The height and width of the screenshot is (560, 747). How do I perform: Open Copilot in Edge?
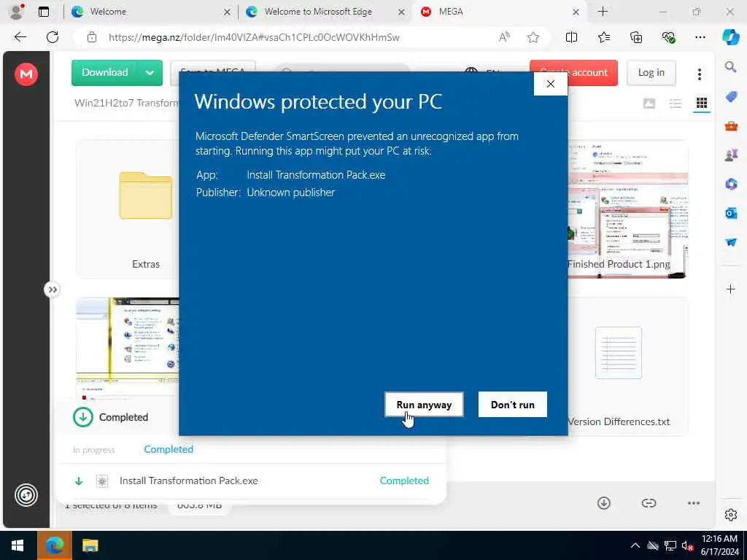(x=731, y=37)
